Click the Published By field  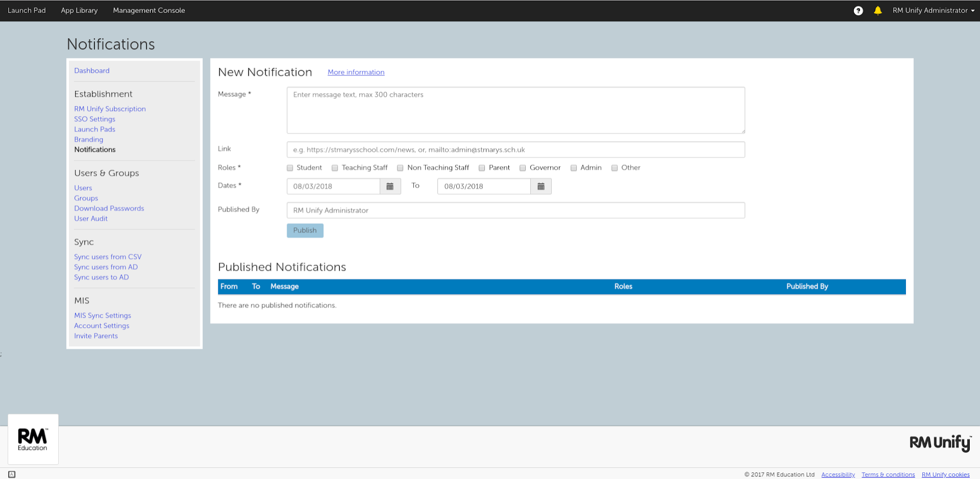point(516,210)
